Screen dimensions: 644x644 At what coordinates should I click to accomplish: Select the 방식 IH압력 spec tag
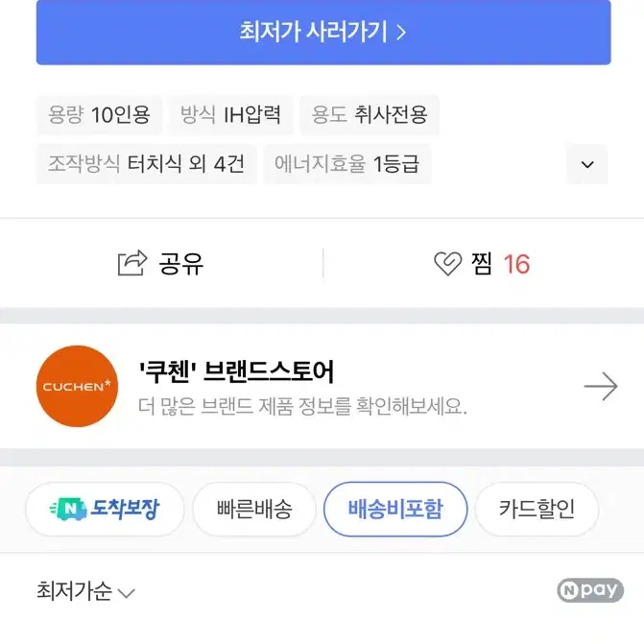pyautogui.click(x=230, y=114)
